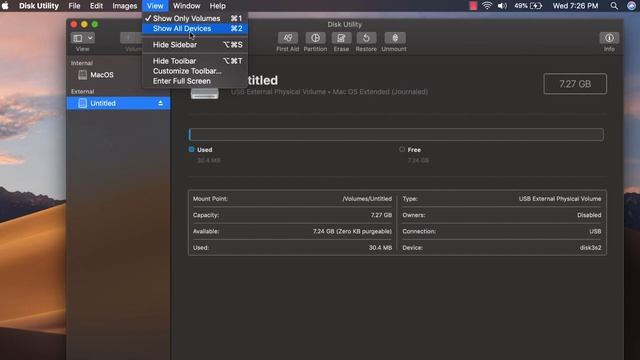Viewport: 640px width, 360px height.
Task: Click the USB External Physical Volume type value
Action: (x=560, y=199)
